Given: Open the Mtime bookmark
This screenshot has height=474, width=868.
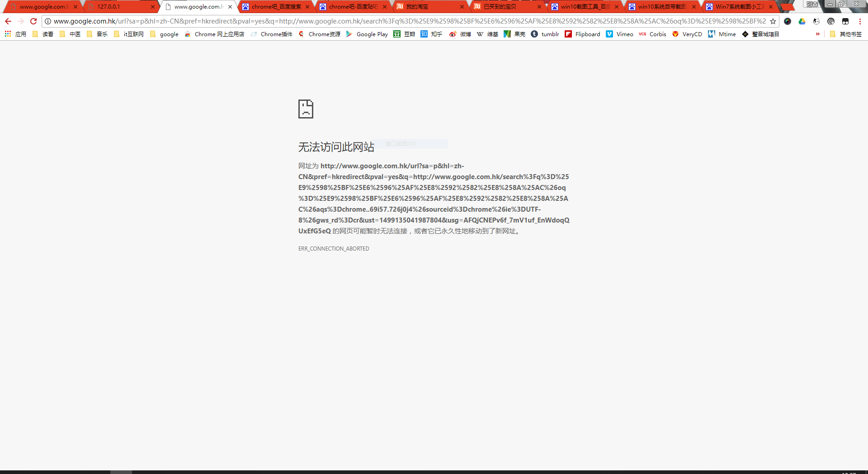Looking at the screenshot, I should tap(722, 34).
